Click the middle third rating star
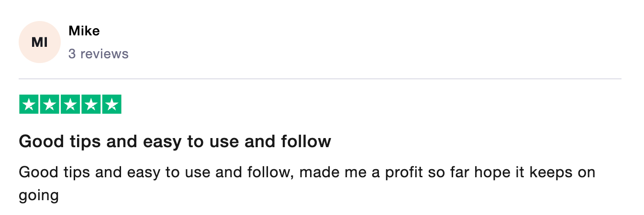 point(70,105)
